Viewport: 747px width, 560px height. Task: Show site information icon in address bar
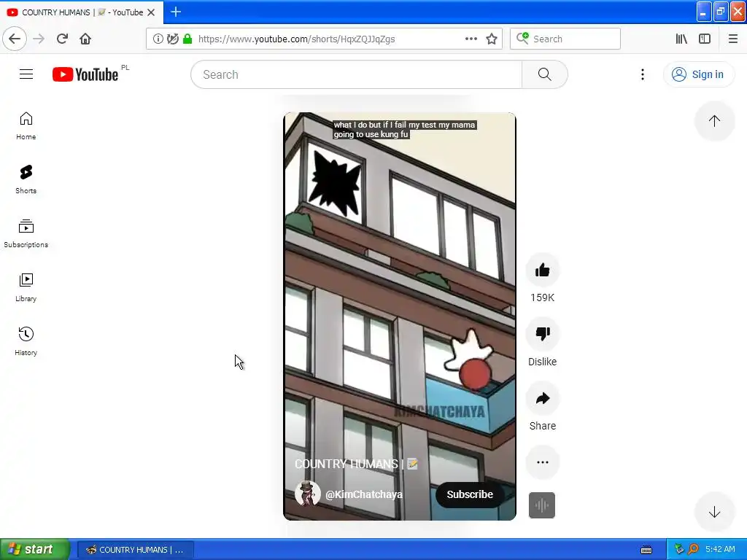(x=158, y=39)
